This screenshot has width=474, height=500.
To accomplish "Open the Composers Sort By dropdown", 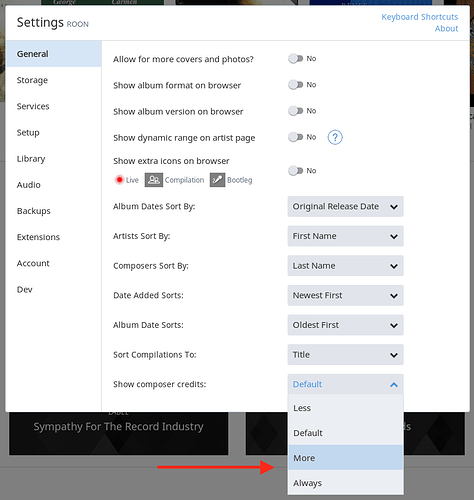I will click(x=345, y=266).
